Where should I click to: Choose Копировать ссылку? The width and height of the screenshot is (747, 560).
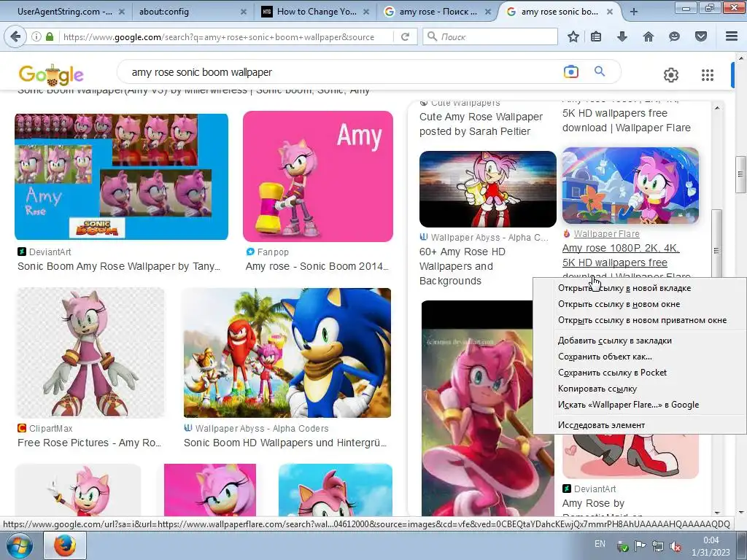pos(597,389)
